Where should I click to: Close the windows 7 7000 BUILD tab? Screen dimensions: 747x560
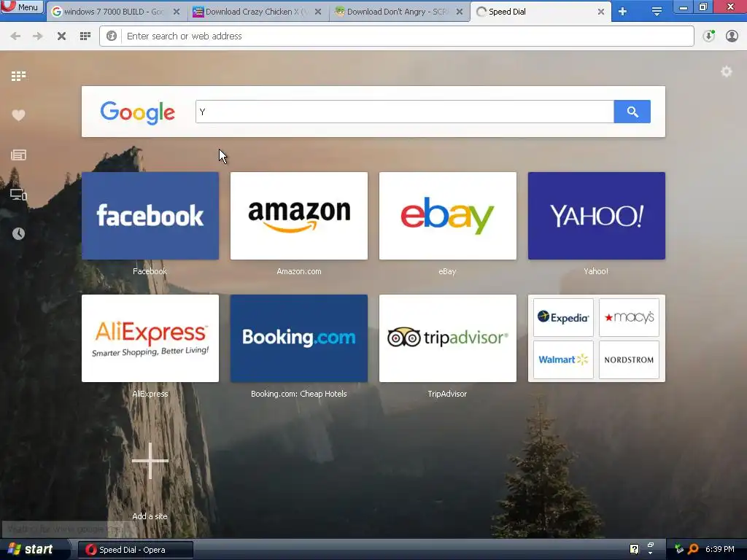177,12
